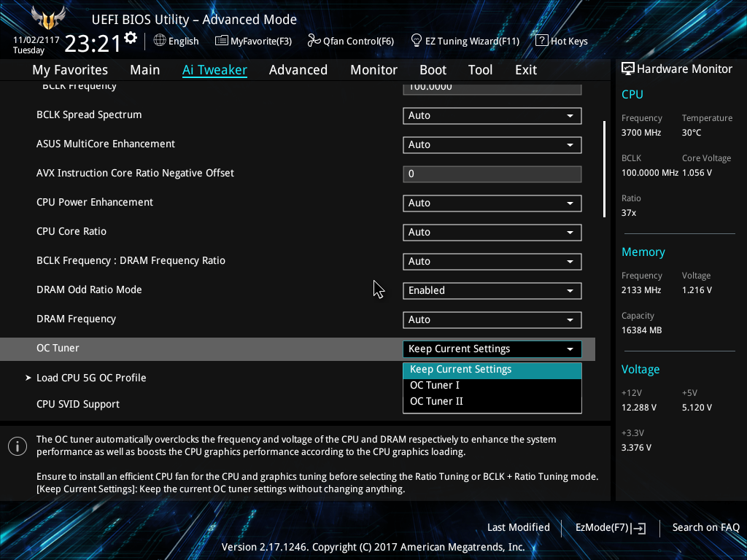
Task: Click the Last Modified button
Action: pos(518,528)
